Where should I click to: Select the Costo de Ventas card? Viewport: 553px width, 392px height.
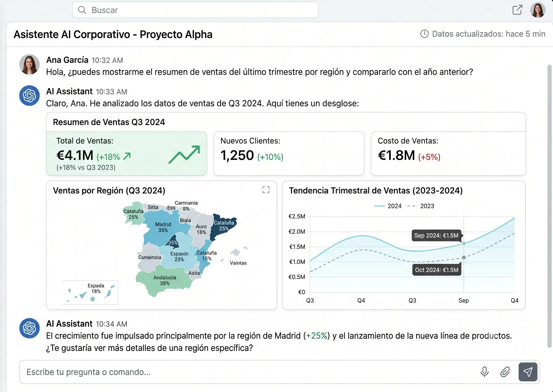(x=448, y=153)
